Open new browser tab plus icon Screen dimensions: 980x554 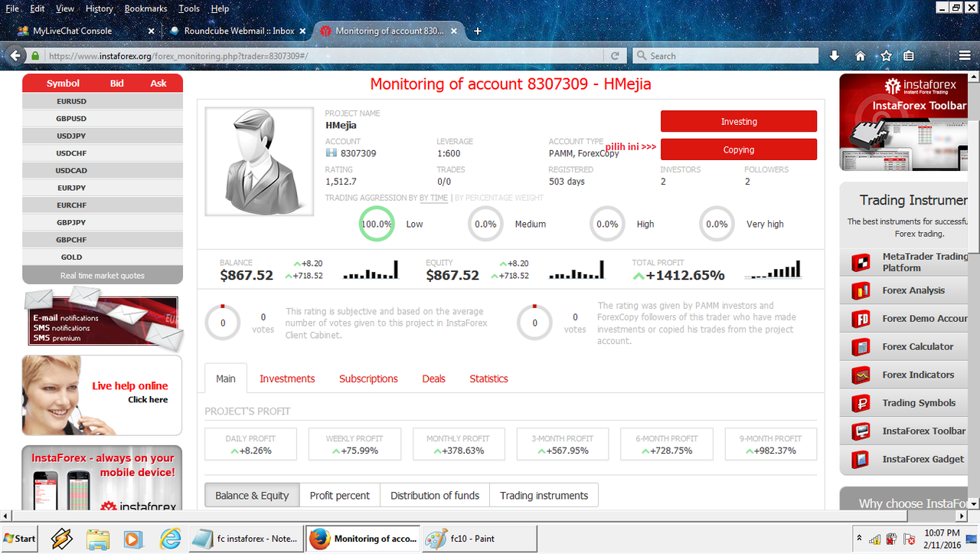478,31
